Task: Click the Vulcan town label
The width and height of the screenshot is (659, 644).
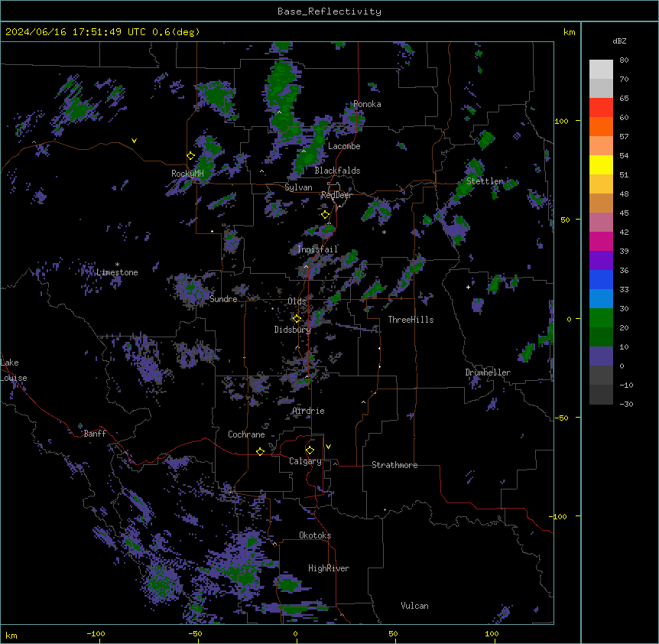Action: [415, 606]
